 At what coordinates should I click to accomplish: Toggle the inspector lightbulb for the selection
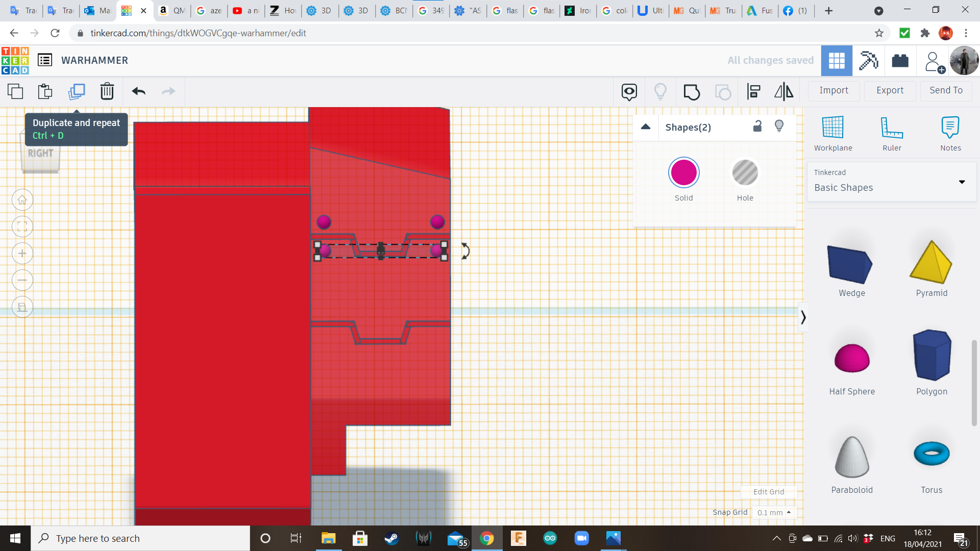point(779,127)
